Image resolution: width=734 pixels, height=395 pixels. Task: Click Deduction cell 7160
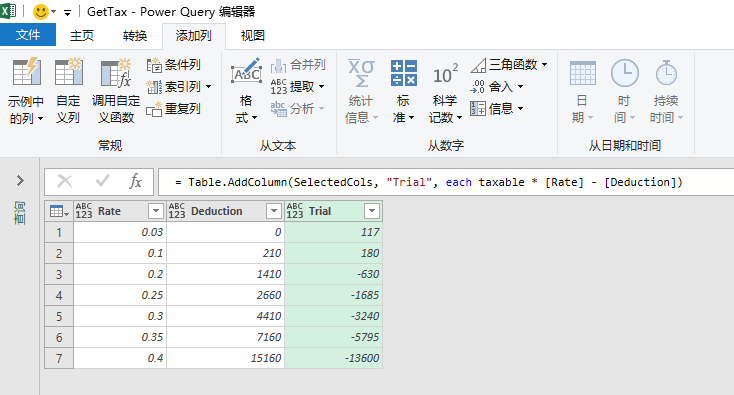[x=225, y=337]
